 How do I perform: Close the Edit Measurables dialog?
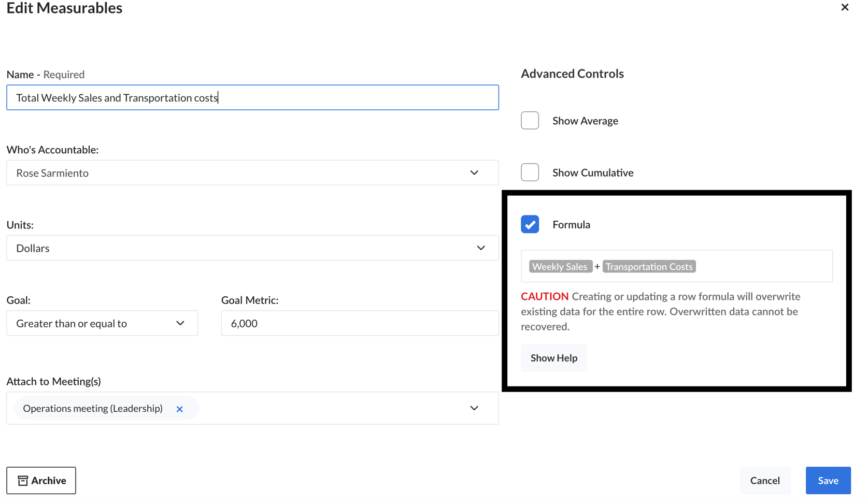(845, 7)
